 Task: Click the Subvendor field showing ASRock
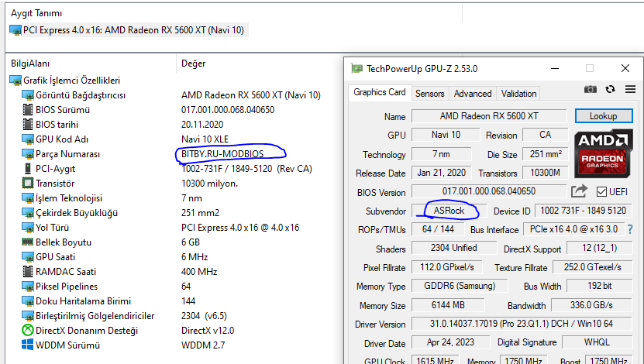[449, 211]
